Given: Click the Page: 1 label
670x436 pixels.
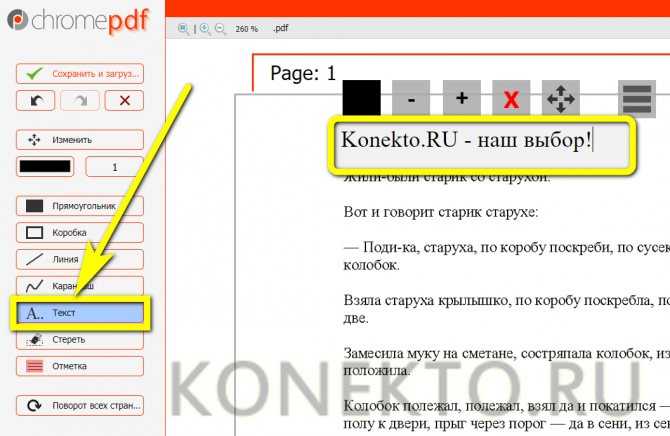Looking at the screenshot, I should [303, 73].
